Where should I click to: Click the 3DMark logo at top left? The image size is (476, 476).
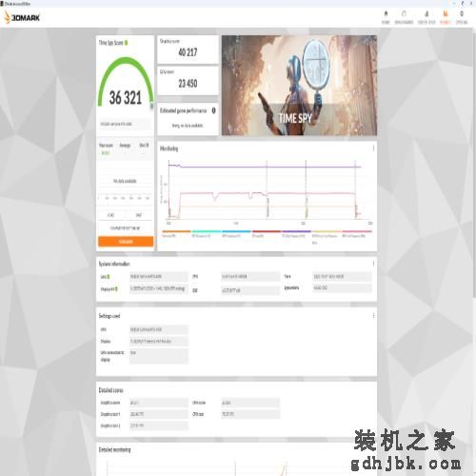(22, 17)
